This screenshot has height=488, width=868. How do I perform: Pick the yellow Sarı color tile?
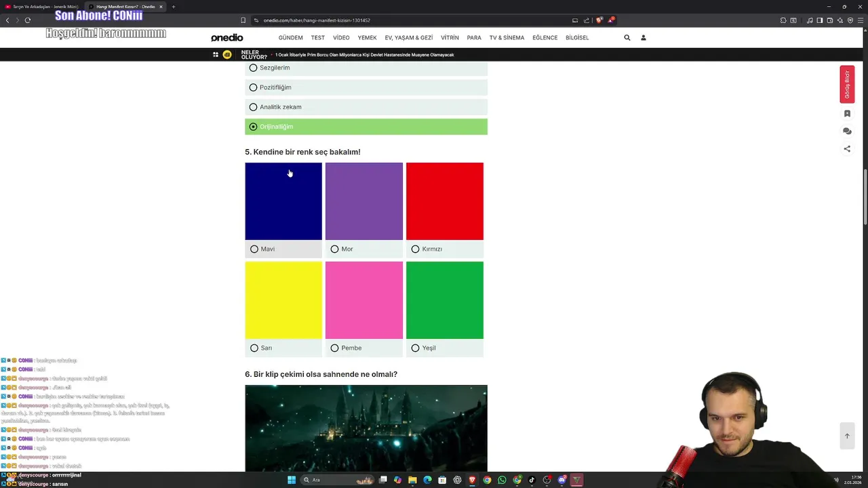coord(283,300)
